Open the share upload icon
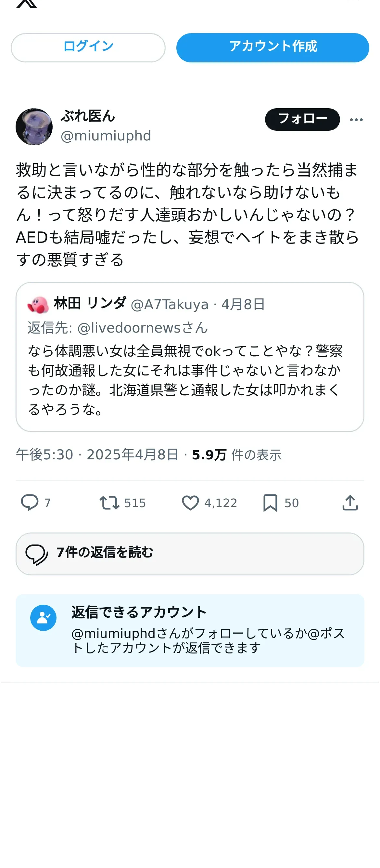 coord(350,502)
